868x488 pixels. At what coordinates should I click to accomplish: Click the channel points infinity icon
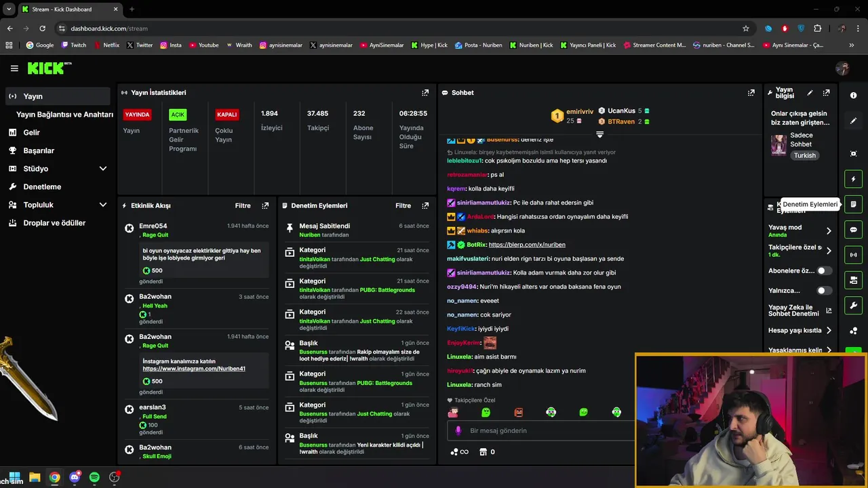pyautogui.click(x=459, y=452)
